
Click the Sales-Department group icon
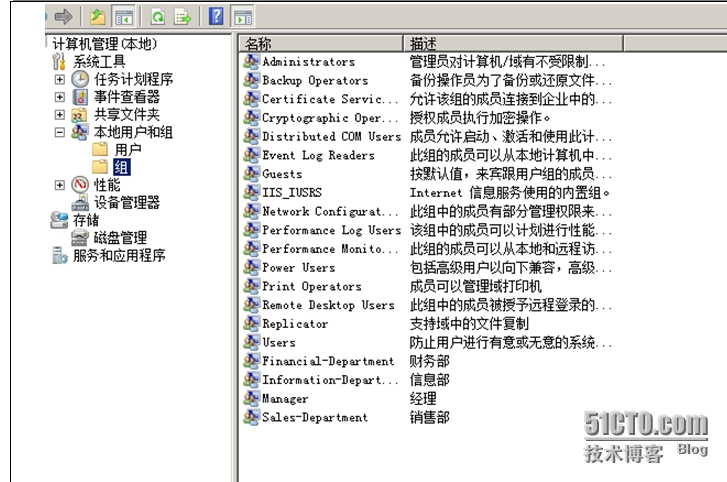point(251,417)
